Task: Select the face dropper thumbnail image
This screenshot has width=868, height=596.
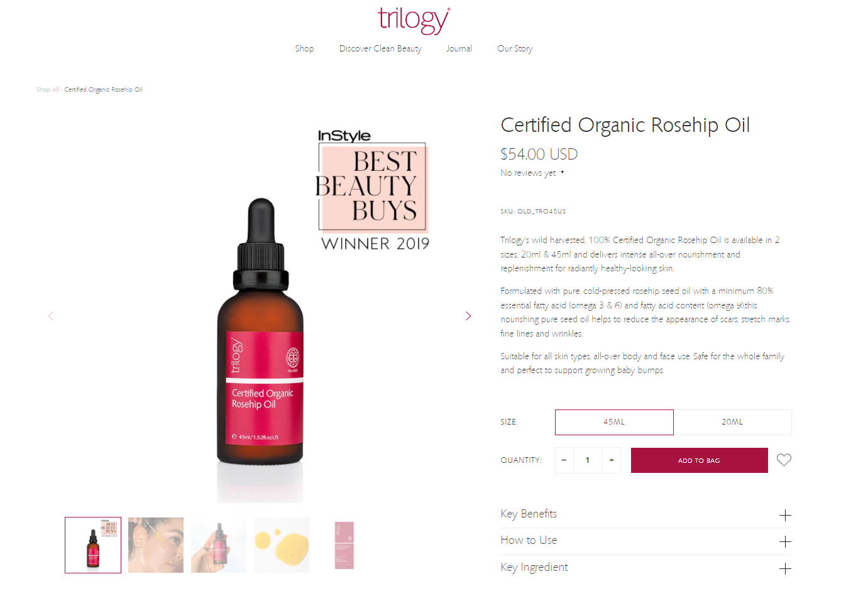Action: click(156, 545)
